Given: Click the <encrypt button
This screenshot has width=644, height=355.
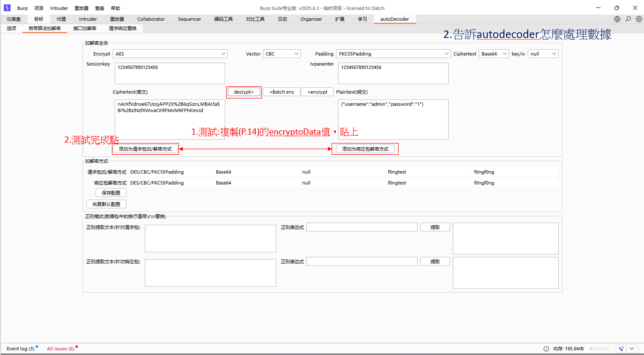Looking at the screenshot, I should point(317,92).
